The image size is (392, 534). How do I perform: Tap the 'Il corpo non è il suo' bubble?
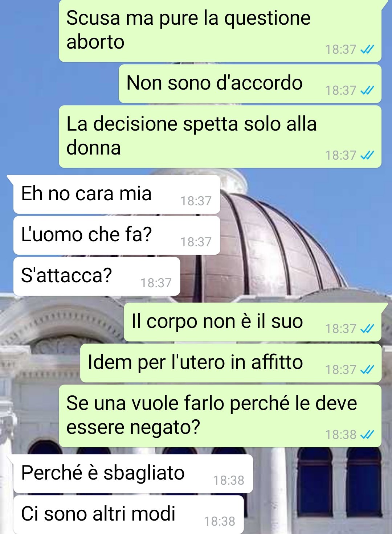click(253, 322)
